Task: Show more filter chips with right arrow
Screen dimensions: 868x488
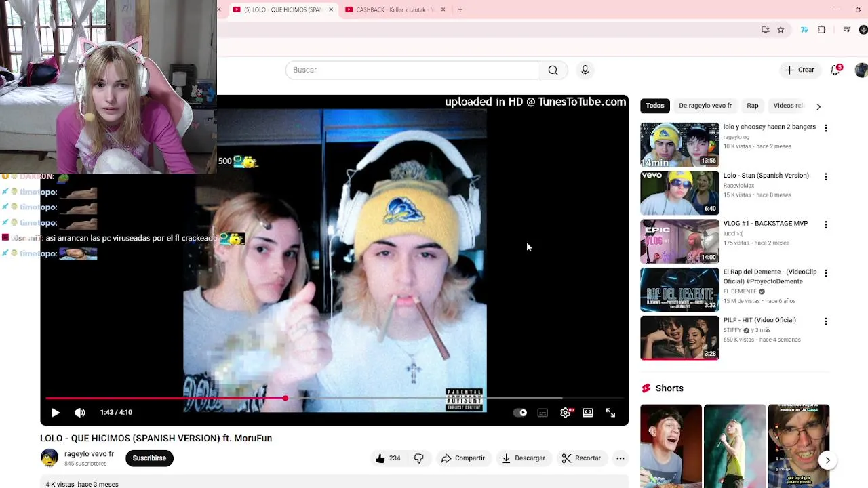Action: click(x=818, y=106)
